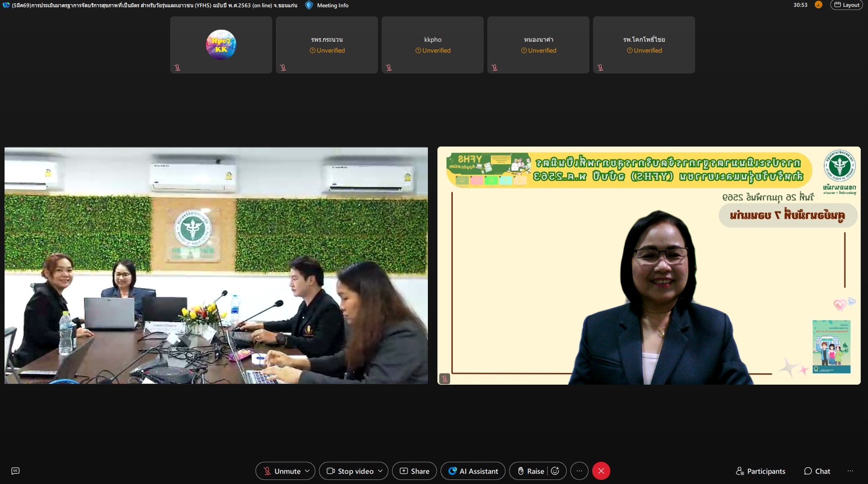Image resolution: width=868 pixels, height=484 pixels.
Task: Open video options arrow beside Stop video
Action: pyautogui.click(x=380, y=471)
